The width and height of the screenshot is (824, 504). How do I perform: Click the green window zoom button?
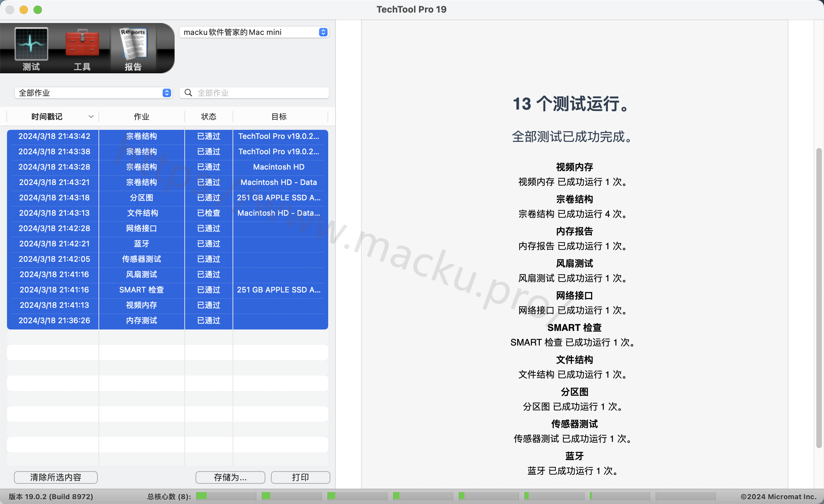38,10
